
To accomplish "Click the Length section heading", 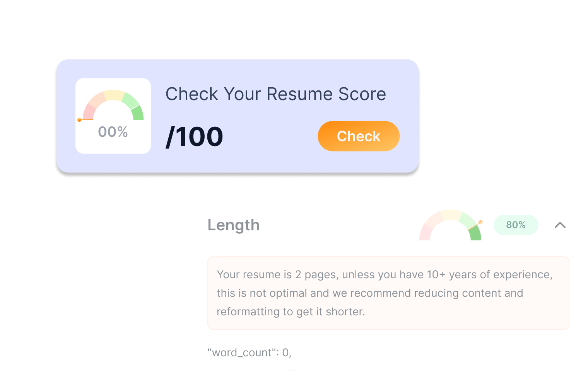I will (x=233, y=225).
